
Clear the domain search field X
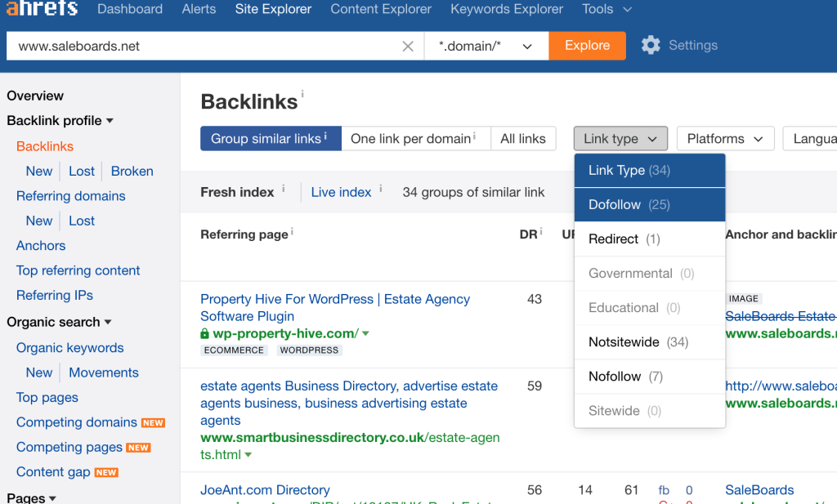(x=408, y=47)
